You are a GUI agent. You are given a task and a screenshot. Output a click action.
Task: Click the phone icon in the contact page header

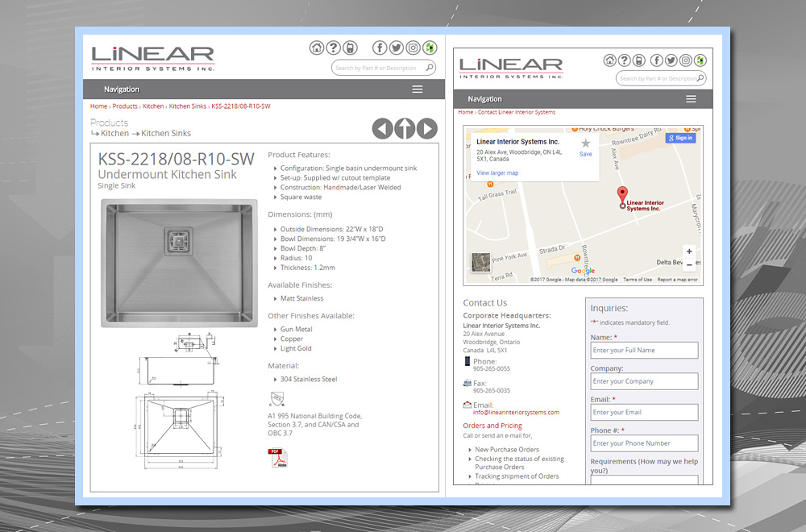pos(638,60)
